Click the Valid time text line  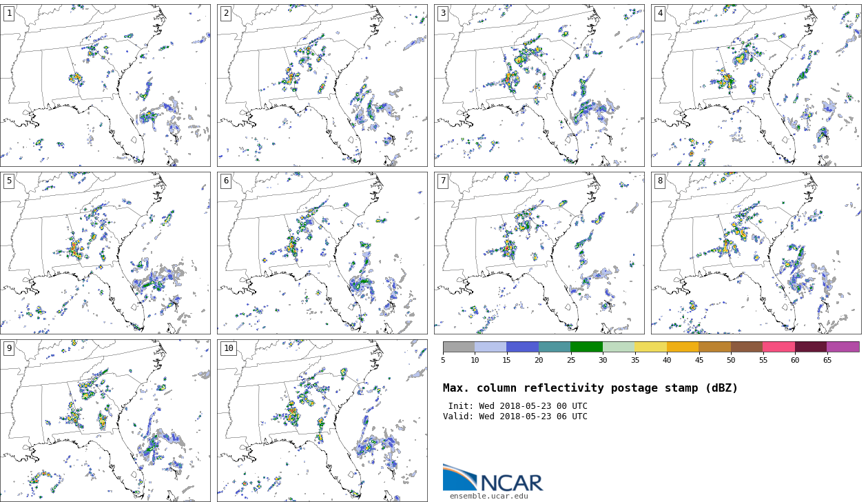tap(515, 416)
